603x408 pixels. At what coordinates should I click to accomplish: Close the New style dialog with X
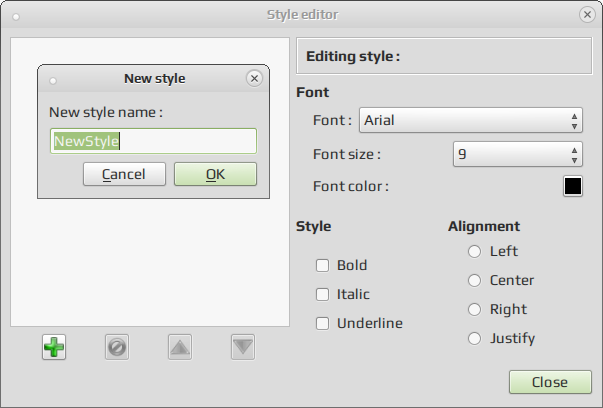[x=254, y=78]
